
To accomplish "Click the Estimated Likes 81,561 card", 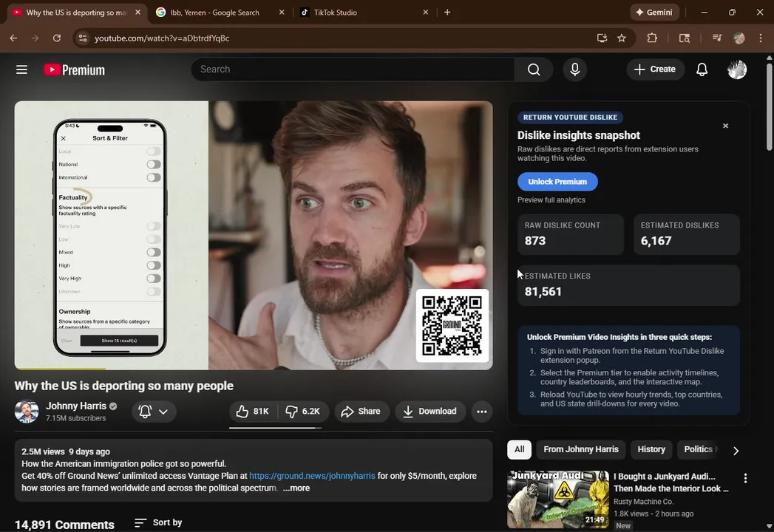I will 628,285.
